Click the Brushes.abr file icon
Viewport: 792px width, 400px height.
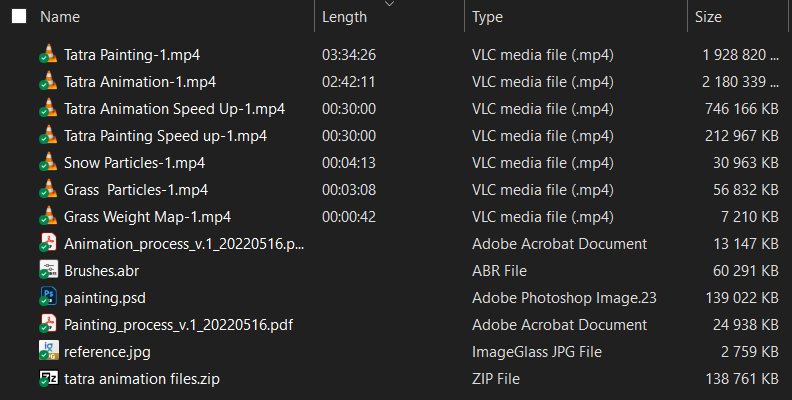[48, 271]
